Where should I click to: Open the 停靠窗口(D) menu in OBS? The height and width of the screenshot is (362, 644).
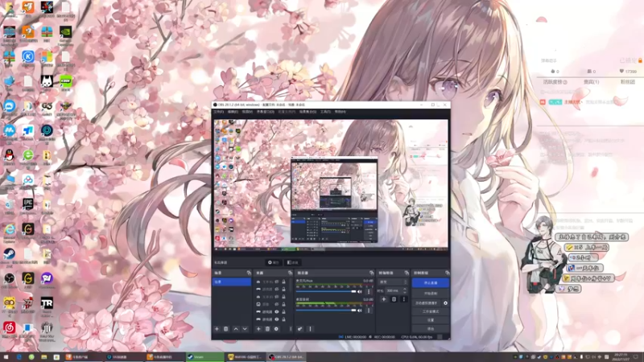266,112
